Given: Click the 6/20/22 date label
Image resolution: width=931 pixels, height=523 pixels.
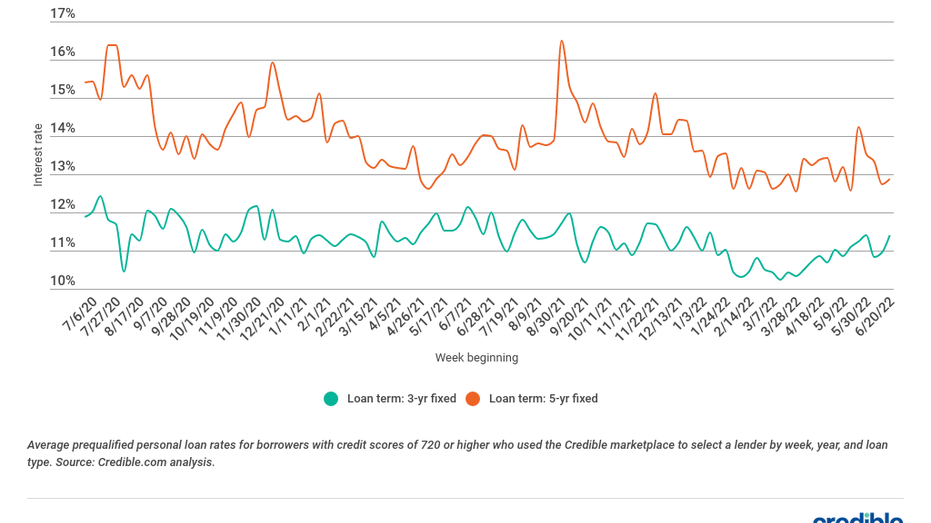Looking at the screenshot, I should [x=874, y=316].
